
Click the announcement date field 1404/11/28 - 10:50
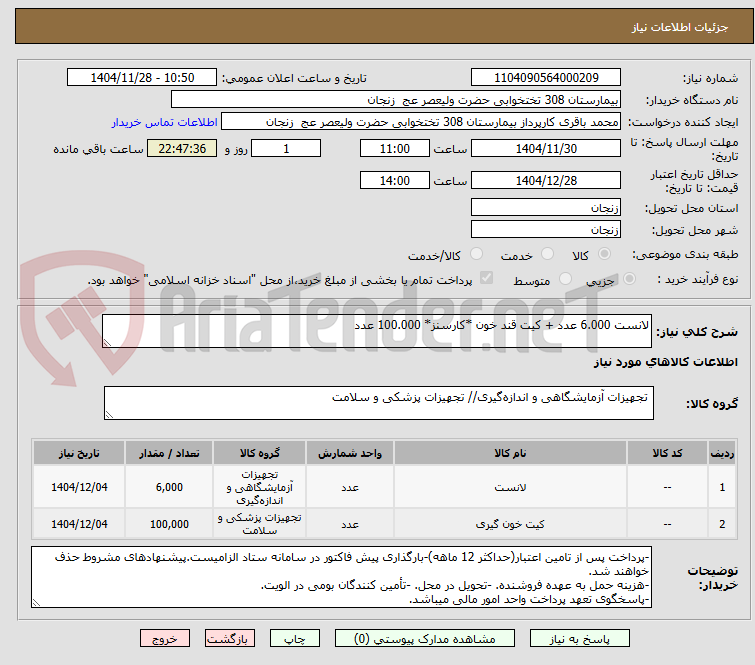point(142,78)
